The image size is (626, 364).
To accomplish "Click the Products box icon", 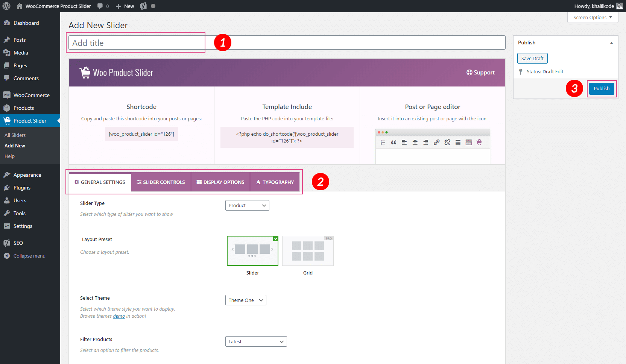I will point(7,108).
